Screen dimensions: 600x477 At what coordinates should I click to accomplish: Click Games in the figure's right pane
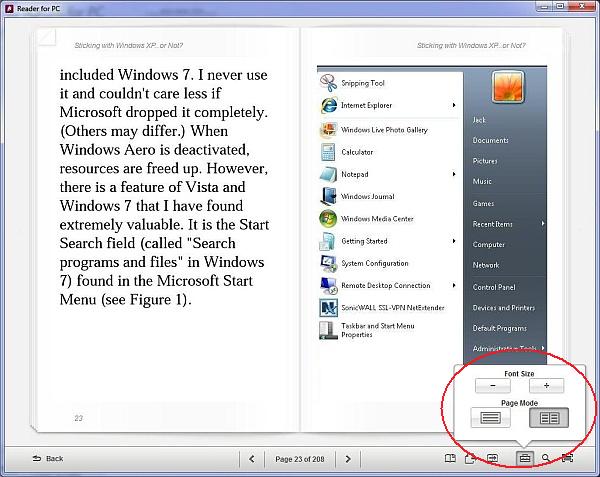(483, 203)
